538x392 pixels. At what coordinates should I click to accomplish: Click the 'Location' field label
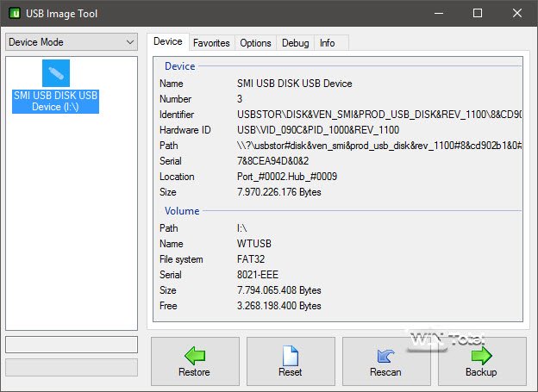(x=177, y=177)
